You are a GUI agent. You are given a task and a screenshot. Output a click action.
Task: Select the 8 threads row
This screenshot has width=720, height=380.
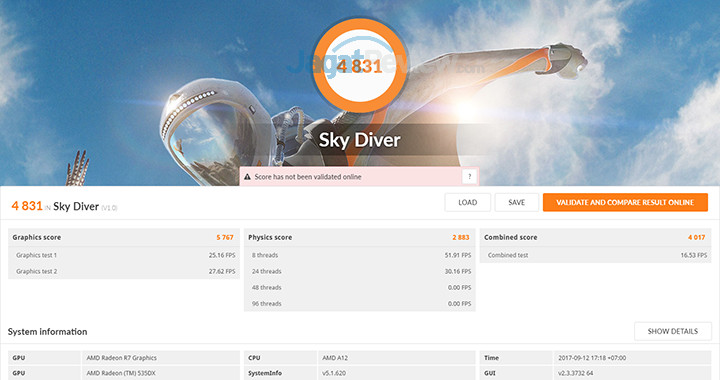coord(360,255)
